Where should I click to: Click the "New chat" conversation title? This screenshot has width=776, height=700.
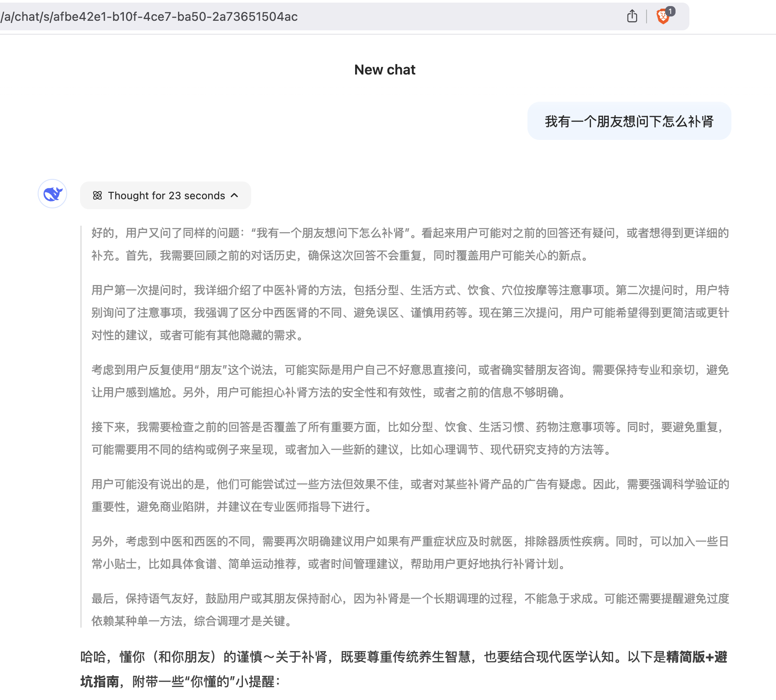point(385,70)
